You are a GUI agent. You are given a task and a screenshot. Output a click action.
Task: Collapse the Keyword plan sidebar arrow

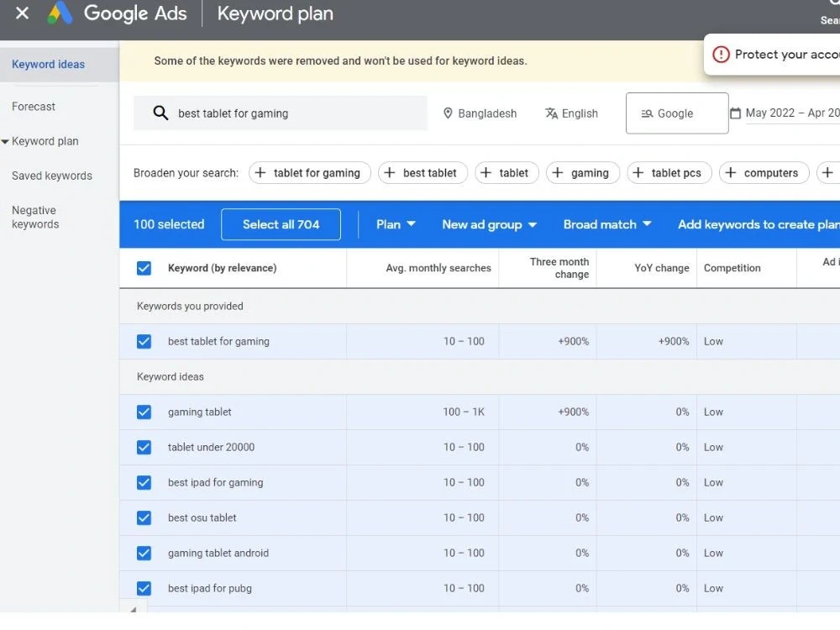5,141
